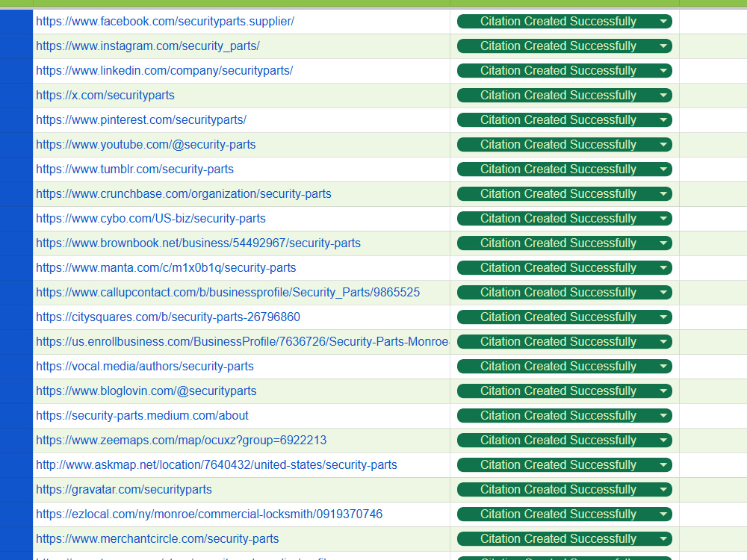Expand status dropdown arrow in zeemaps row
Screen dimensions: 747x560
pos(663,441)
